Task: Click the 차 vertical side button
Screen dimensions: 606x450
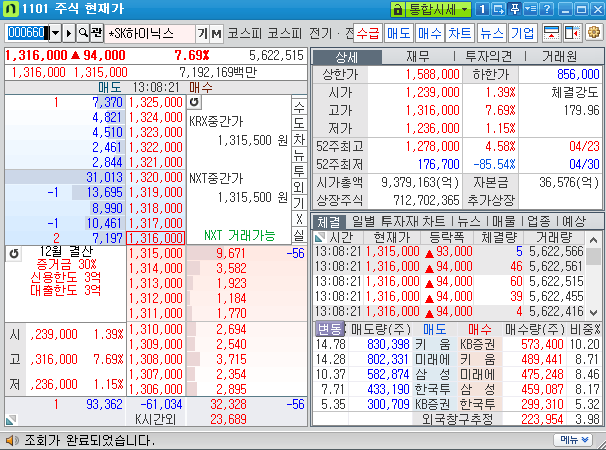Action: (299, 139)
